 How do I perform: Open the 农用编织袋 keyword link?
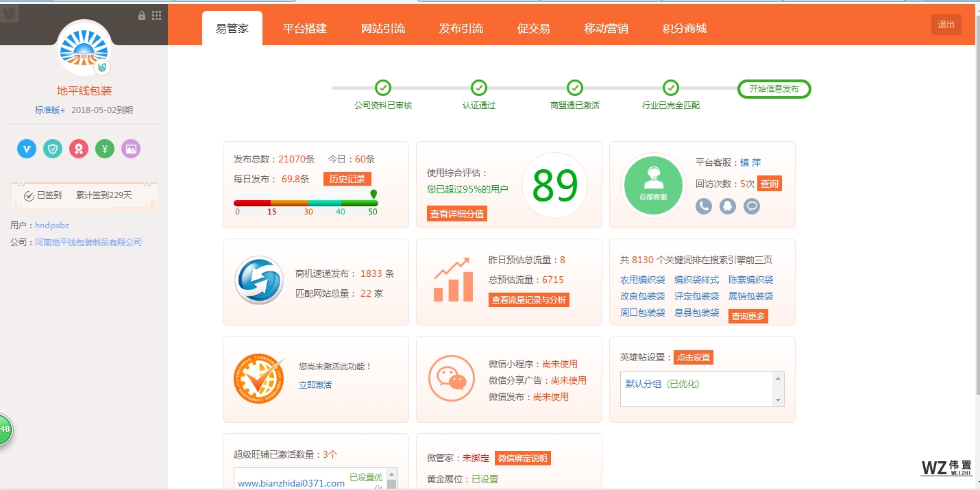(x=642, y=280)
